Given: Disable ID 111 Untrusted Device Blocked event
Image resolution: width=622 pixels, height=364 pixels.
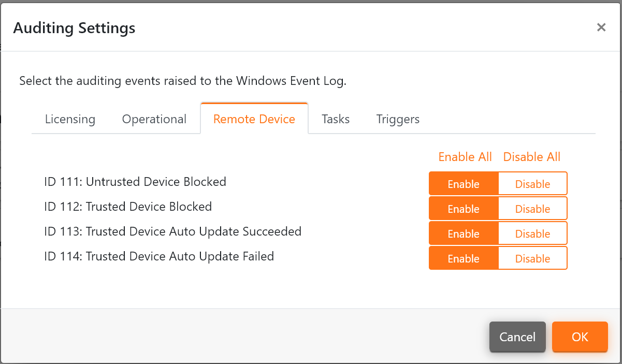Looking at the screenshot, I should 532,184.
